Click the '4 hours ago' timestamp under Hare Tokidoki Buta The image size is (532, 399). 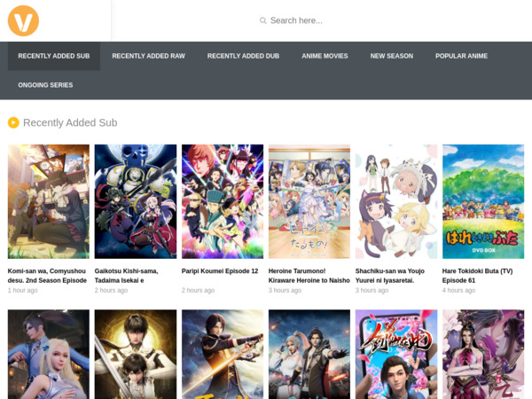pyautogui.click(x=458, y=291)
